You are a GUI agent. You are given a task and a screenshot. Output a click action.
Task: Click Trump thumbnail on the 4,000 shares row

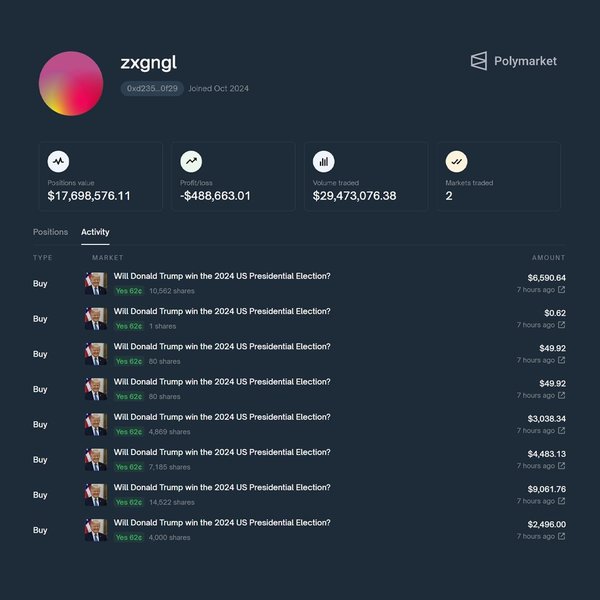[96, 530]
